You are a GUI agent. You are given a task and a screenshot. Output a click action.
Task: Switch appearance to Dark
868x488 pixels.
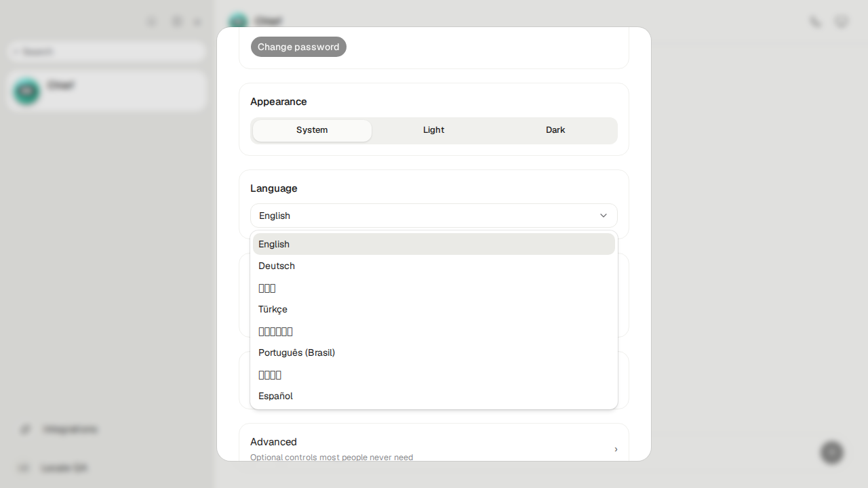click(x=555, y=130)
